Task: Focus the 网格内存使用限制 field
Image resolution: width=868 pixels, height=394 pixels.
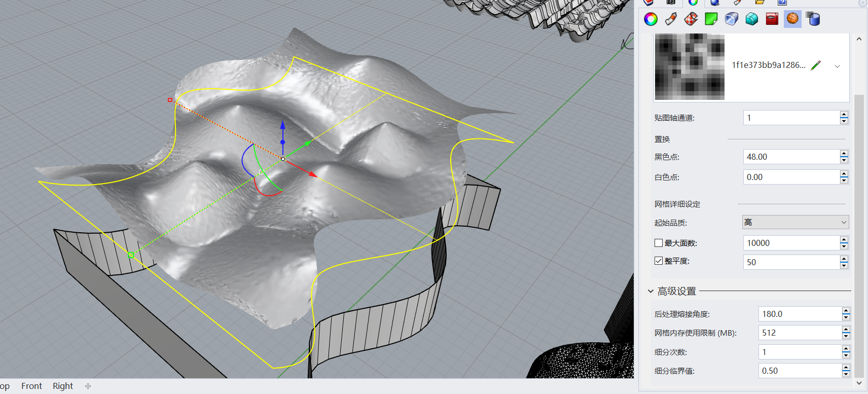Action: click(x=800, y=333)
